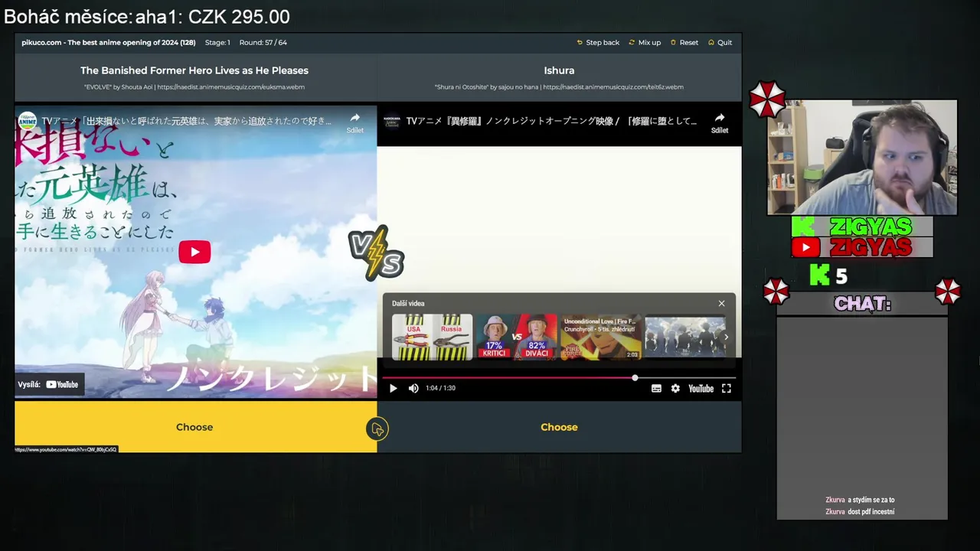The width and height of the screenshot is (980, 551).
Task: Show next suggested videos with arrow
Action: [726, 337]
